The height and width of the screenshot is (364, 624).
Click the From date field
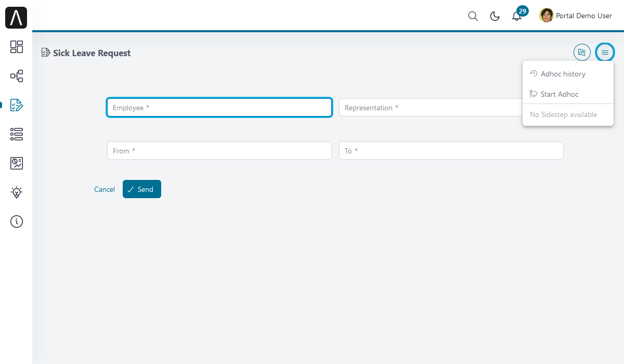tap(219, 151)
